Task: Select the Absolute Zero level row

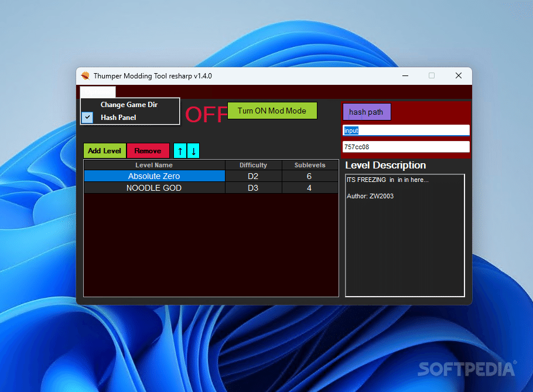Action: (211, 176)
